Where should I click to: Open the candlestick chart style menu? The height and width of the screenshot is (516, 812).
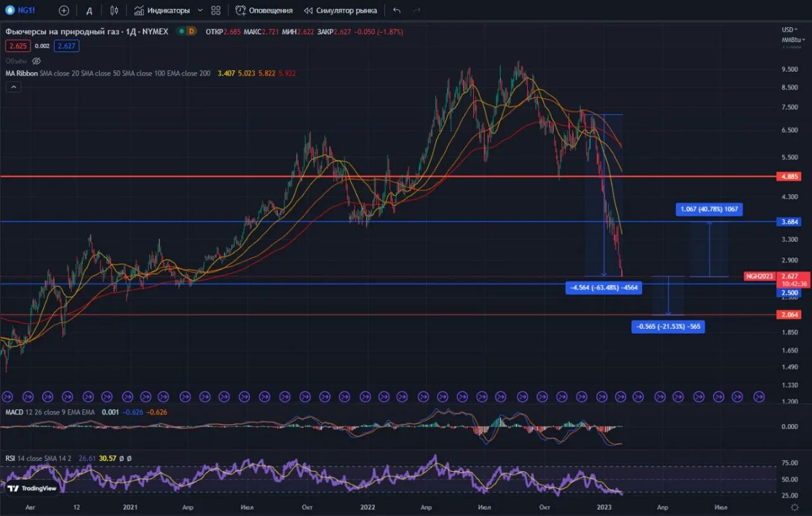114,10
